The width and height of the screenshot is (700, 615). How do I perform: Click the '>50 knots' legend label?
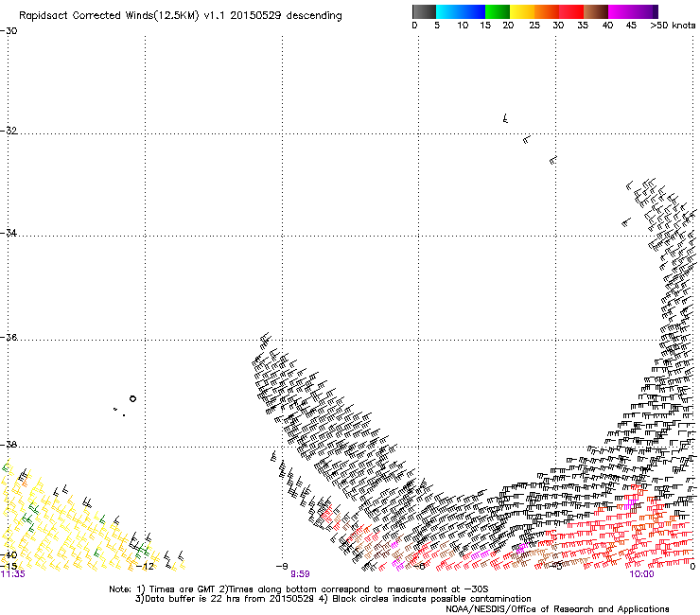click(x=673, y=26)
